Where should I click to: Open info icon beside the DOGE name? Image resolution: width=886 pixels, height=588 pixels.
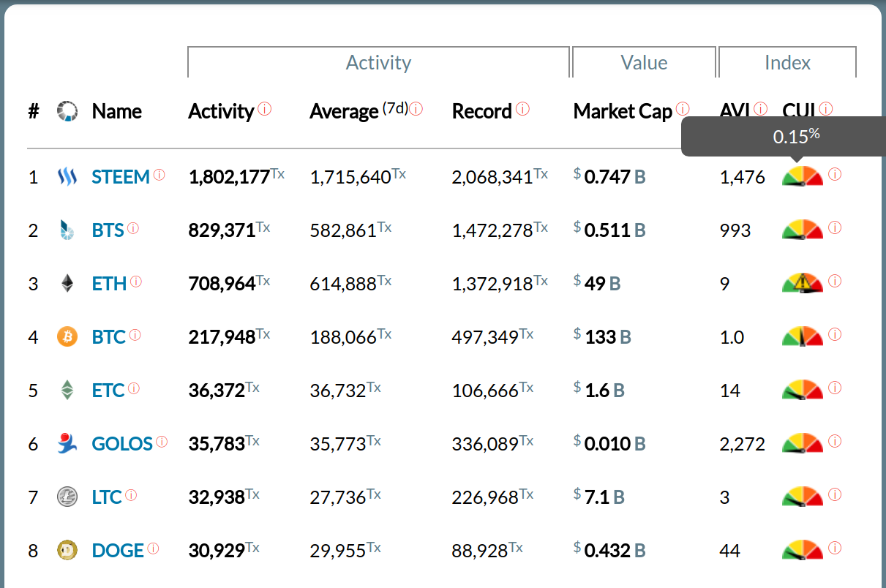coord(153,549)
